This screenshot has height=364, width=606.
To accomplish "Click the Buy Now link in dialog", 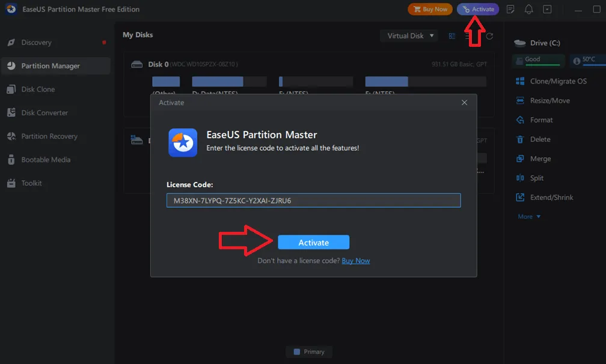I will click(x=355, y=261).
